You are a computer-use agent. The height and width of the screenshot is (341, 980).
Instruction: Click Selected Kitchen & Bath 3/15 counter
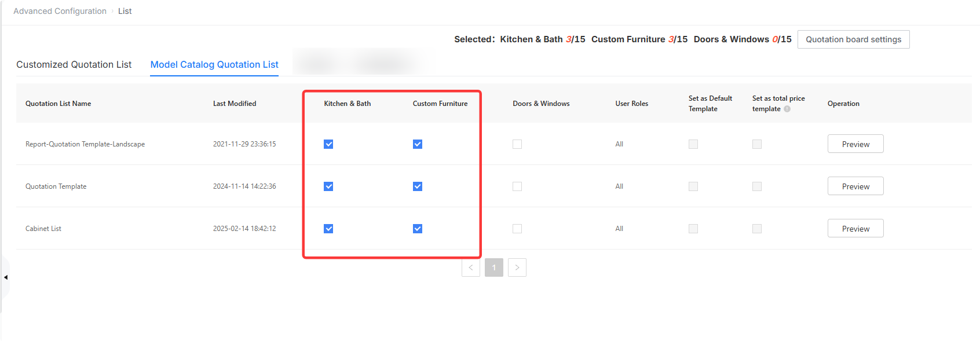tap(543, 39)
